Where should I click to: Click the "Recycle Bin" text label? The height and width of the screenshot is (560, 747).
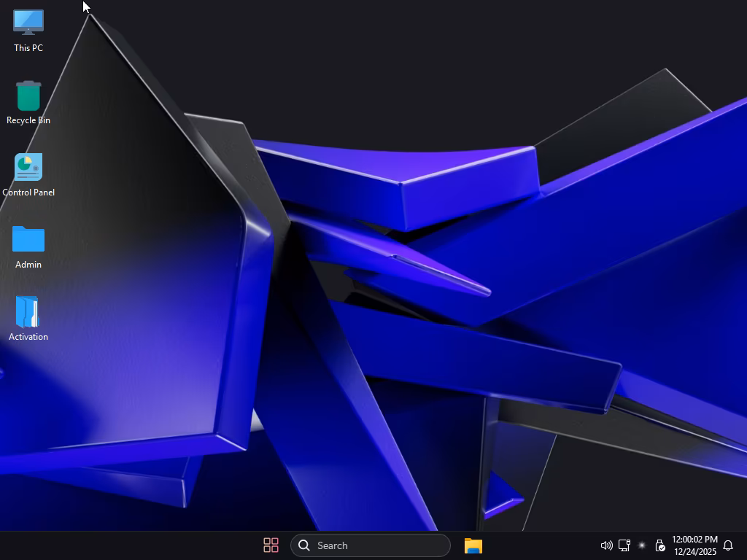coord(28,120)
